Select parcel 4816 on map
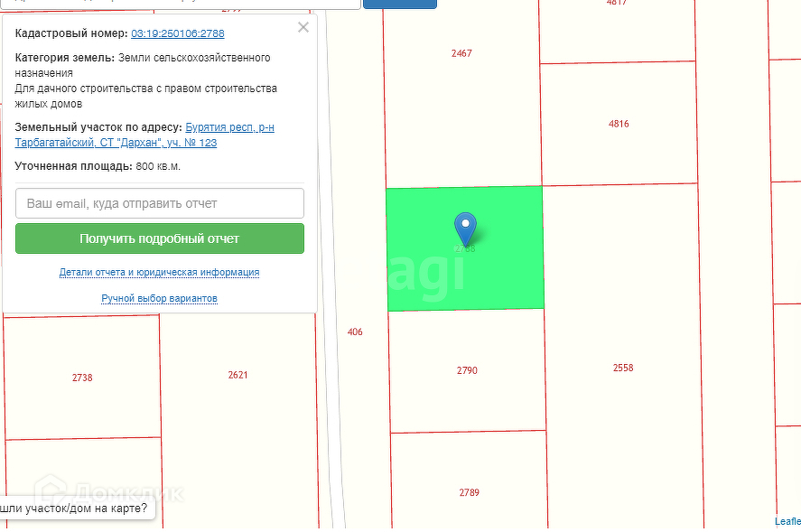 click(619, 124)
